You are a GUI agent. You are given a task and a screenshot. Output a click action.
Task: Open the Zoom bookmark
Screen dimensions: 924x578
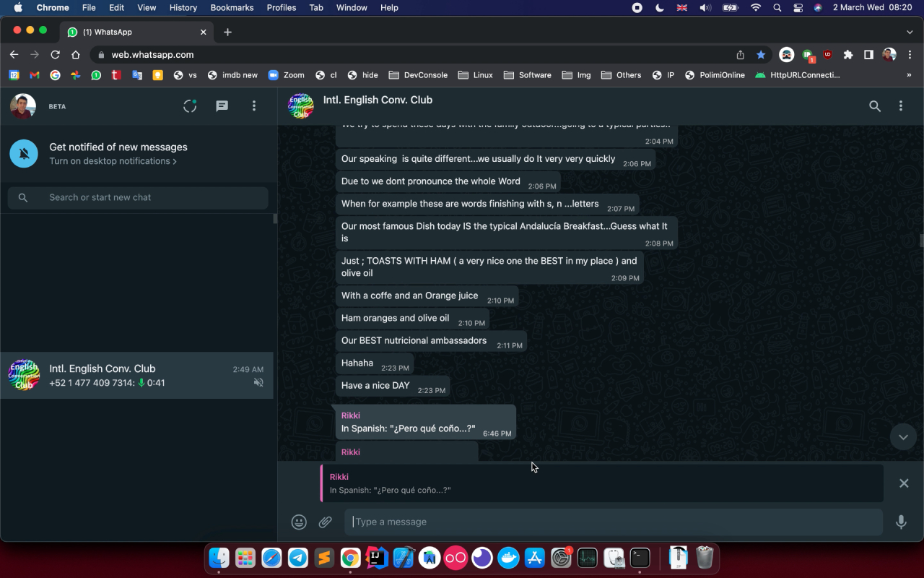point(286,75)
